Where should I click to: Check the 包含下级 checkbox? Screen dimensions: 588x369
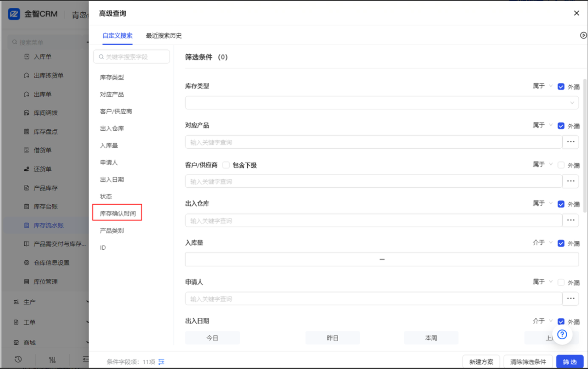pos(226,165)
